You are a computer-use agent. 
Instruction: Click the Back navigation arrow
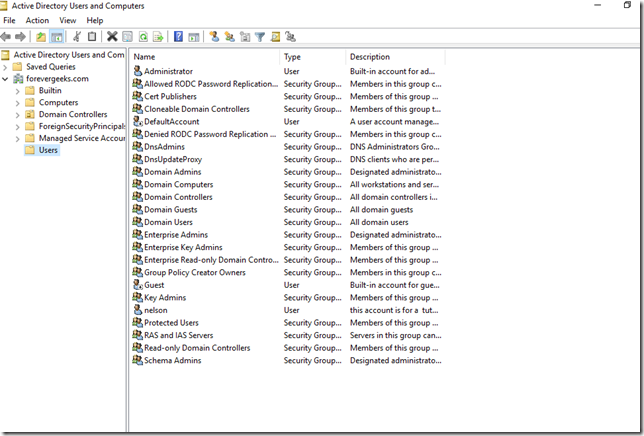click(x=7, y=37)
